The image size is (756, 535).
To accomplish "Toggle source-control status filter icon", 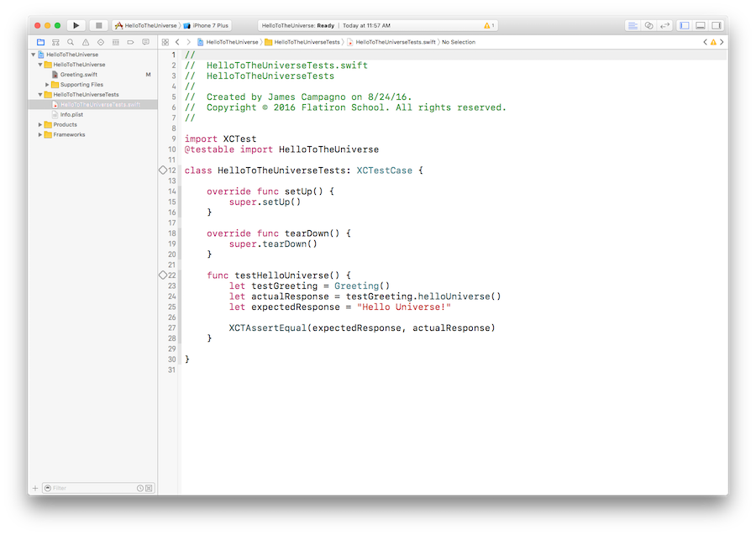I will (149, 488).
